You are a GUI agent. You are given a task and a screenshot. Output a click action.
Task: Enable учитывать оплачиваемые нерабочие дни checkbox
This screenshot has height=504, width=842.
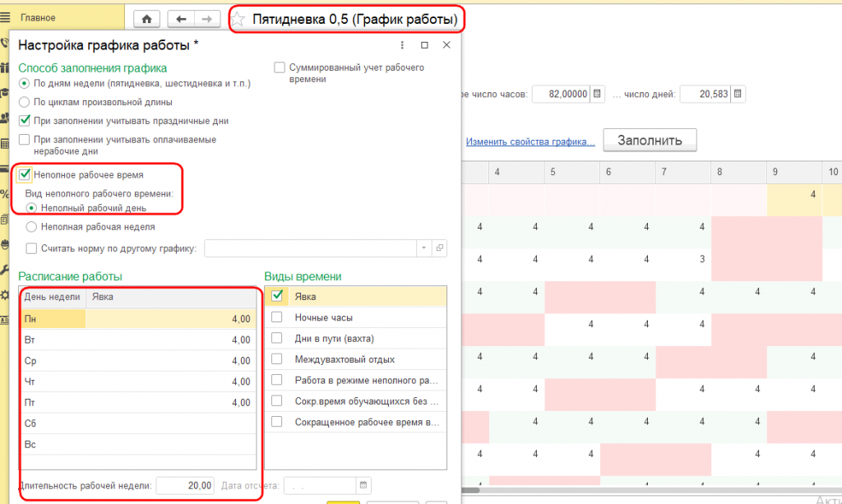pos(24,140)
